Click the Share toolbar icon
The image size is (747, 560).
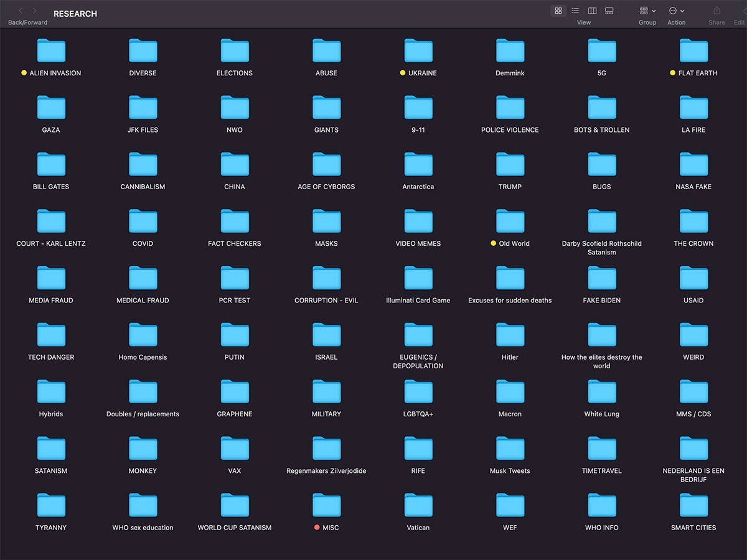pyautogui.click(x=716, y=11)
